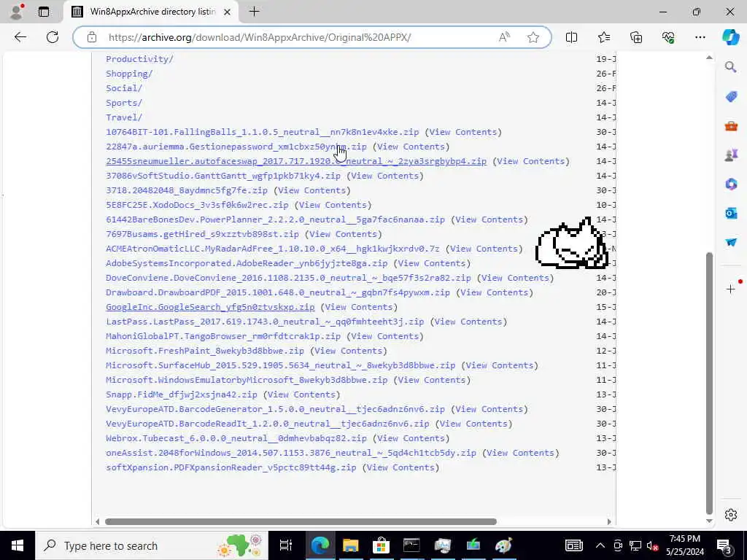Open Collections icon in toolbar
This screenshot has width=747, height=560.
[636, 37]
